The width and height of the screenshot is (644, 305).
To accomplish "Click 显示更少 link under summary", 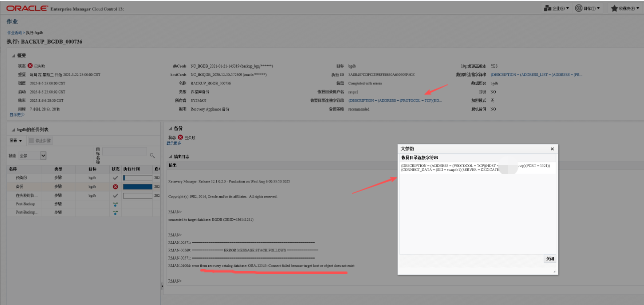I will 17,114.
